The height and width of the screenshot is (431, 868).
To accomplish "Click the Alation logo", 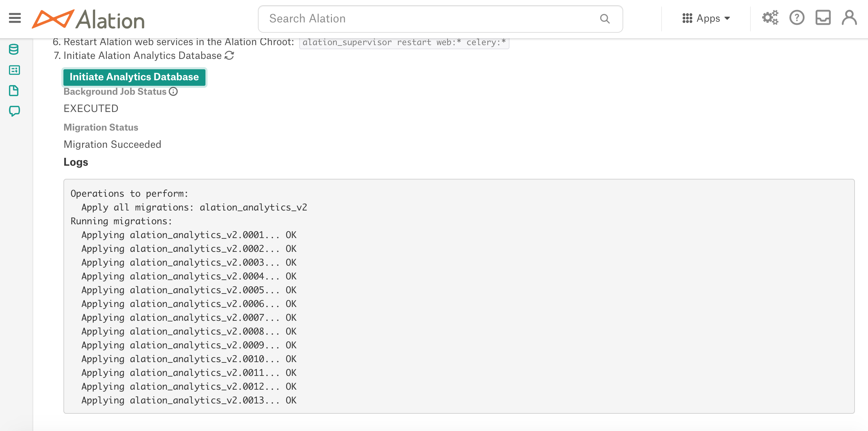I will pyautogui.click(x=88, y=19).
